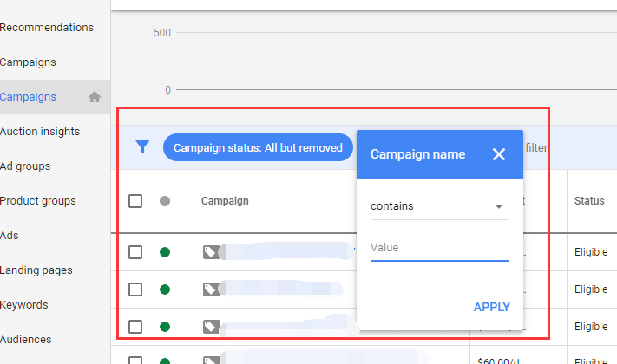Focus the Value input field
The height and width of the screenshot is (364, 617).
click(439, 248)
